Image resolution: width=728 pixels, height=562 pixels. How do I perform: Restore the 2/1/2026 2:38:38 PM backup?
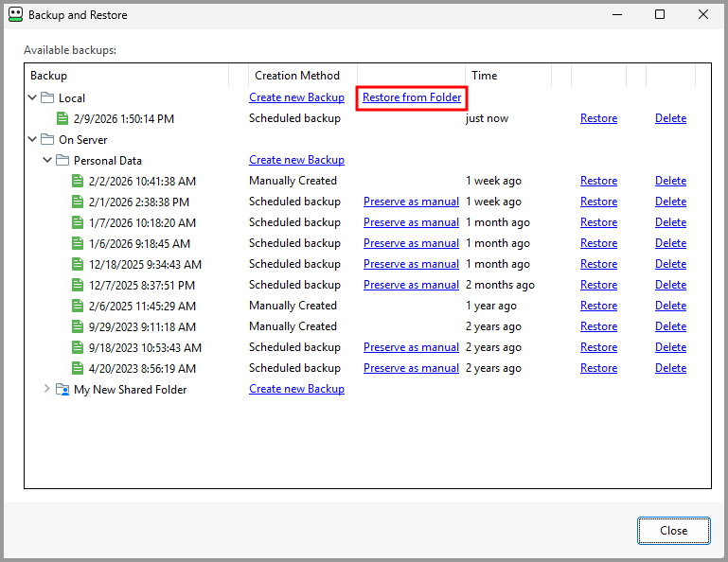click(x=598, y=202)
